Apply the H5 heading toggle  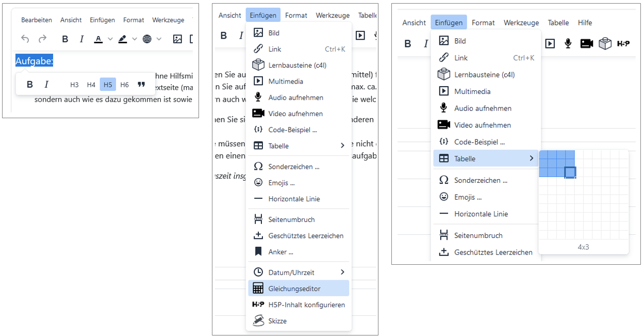tap(107, 85)
